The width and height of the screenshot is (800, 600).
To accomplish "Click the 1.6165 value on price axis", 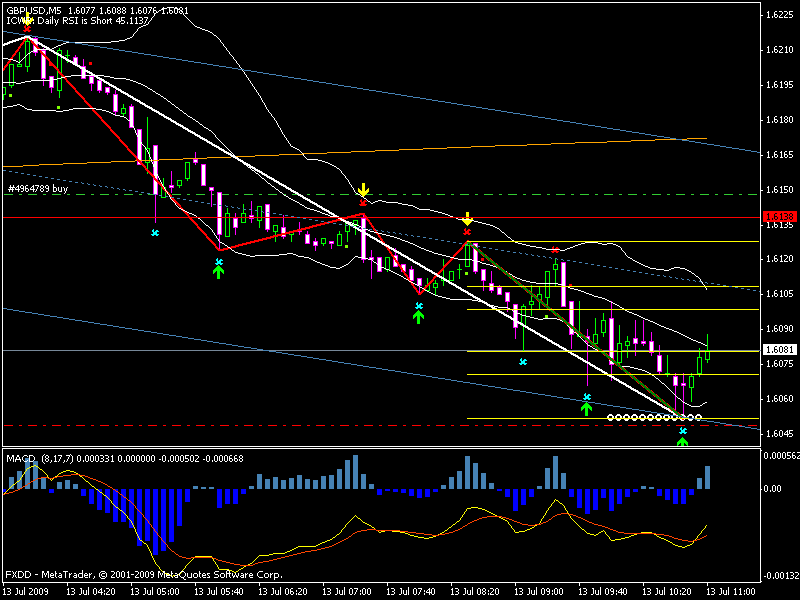I will pyautogui.click(x=780, y=155).
